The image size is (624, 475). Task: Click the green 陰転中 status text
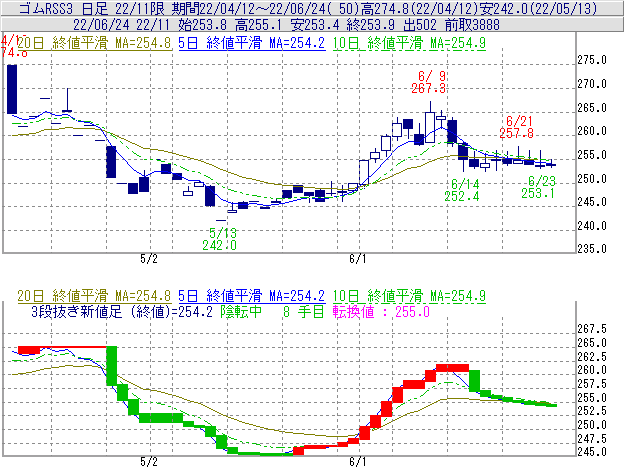[x=241, y=311]
